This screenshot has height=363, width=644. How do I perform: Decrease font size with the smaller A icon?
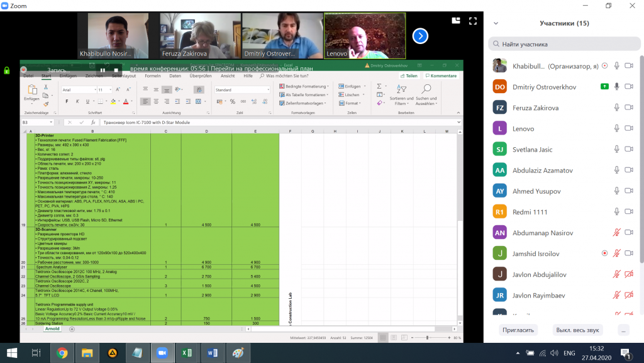click(x=128, y=89)
